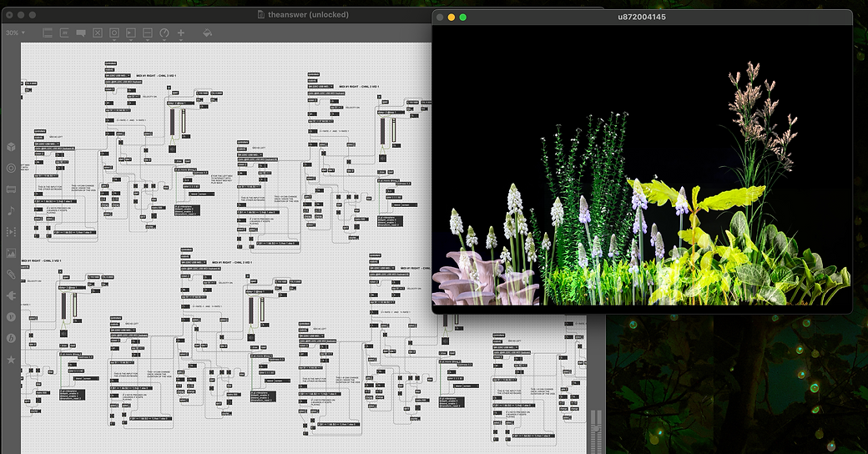Select the Slider tool in top toolbar

tap(147, 33)
